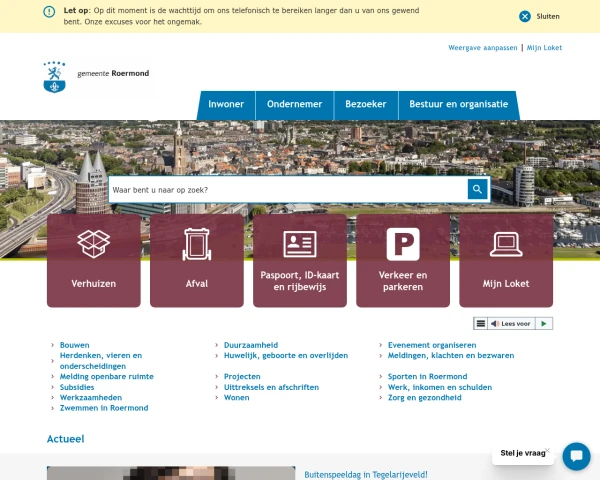Open Mijn Loket laptop icon tile
The height and width of the screenshot is (480, 600).
pos(506,260)
